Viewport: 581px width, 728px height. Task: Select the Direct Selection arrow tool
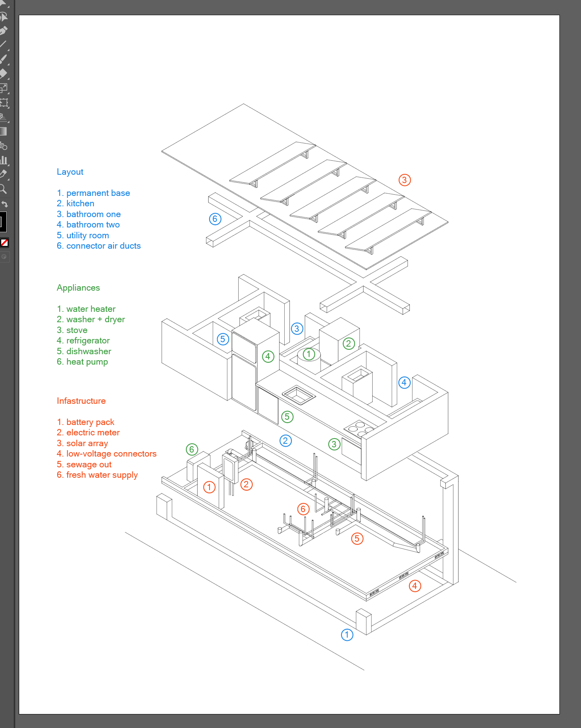tap(3, 3)
